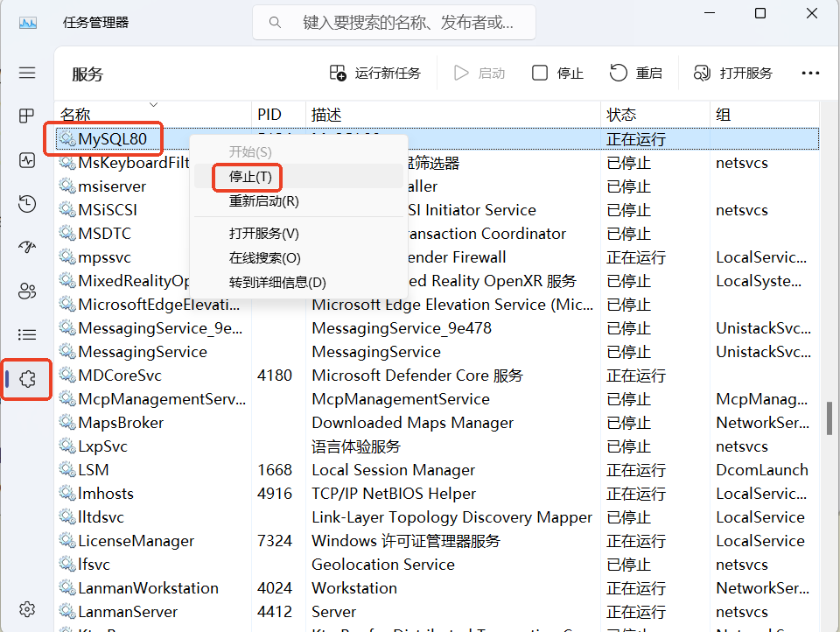Click the Local Session Manager description

point(393,469)
